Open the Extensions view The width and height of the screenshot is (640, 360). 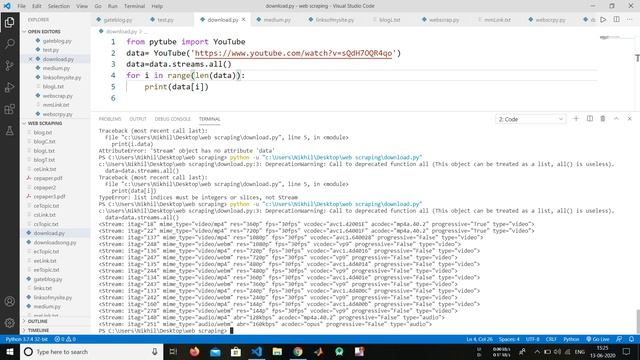pyautogui.click(x=9, y=109)
